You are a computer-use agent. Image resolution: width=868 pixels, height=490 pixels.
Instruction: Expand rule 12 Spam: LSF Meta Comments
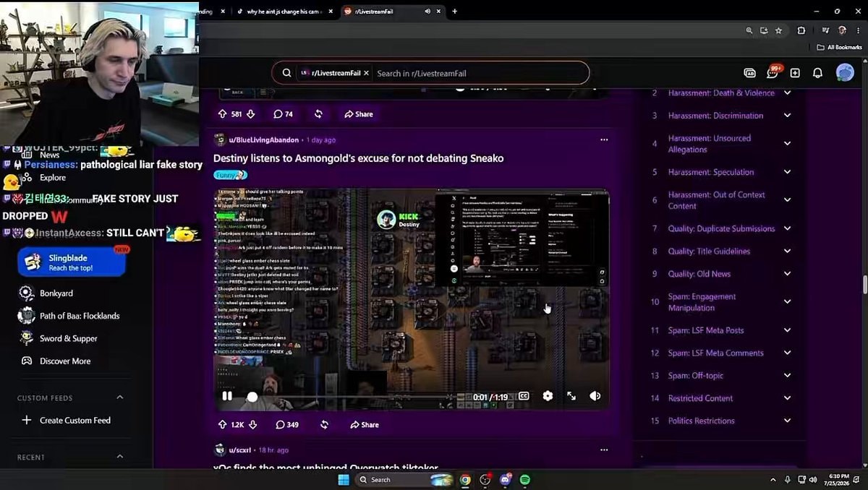coord(787,353)
